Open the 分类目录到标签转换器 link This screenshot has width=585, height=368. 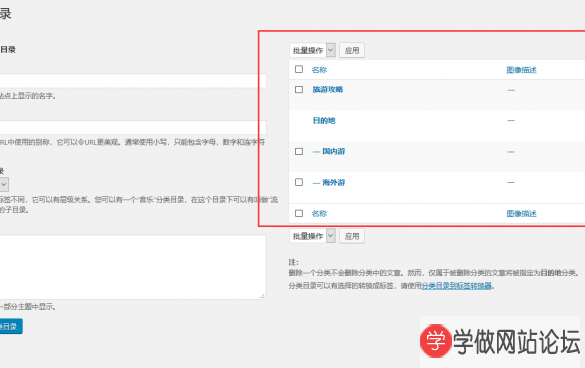click(457, 286)
